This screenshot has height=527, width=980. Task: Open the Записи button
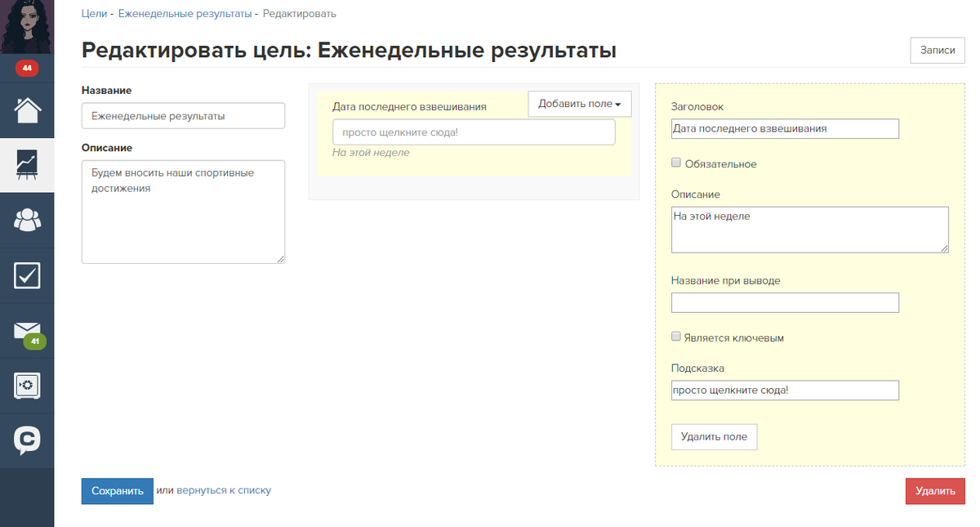pyautogui.click(x=937, y=50)
